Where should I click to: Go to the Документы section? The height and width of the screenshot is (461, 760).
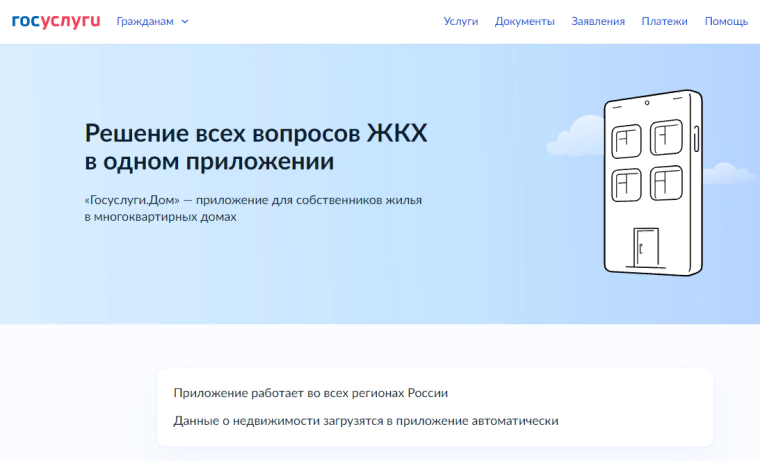pyautogui.click(x=524, y=21)
